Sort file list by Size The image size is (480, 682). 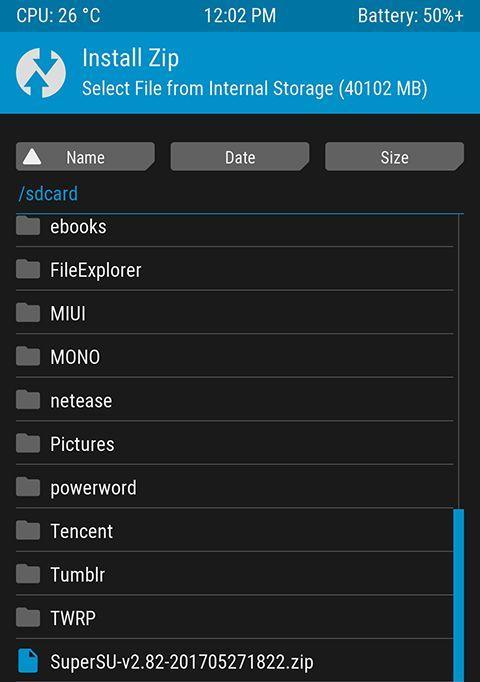point(394,157)
